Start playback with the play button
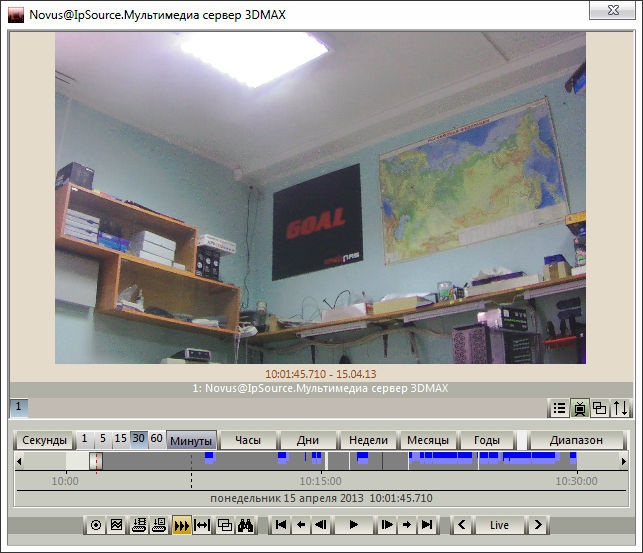Screen dimensions: 643x553 354,525
